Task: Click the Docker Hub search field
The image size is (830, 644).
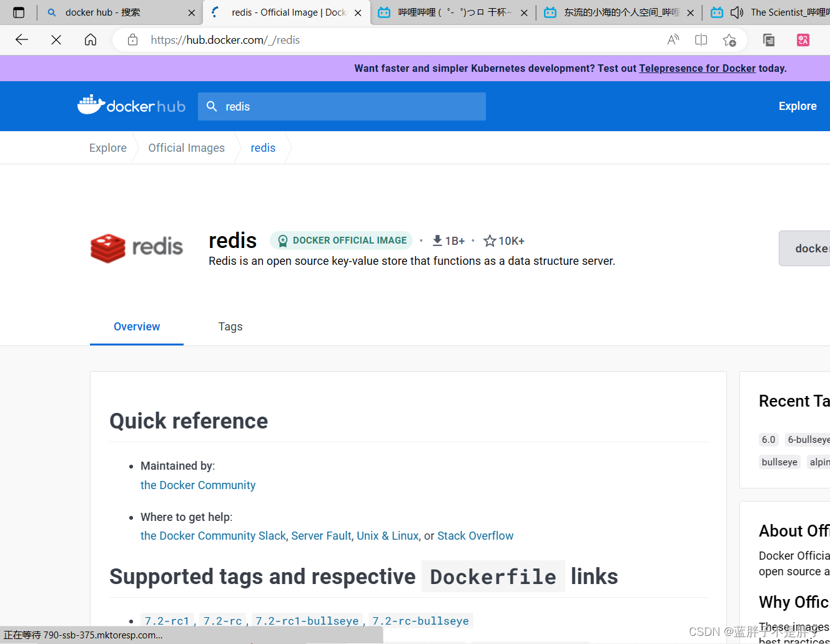Action: [342, 106]
